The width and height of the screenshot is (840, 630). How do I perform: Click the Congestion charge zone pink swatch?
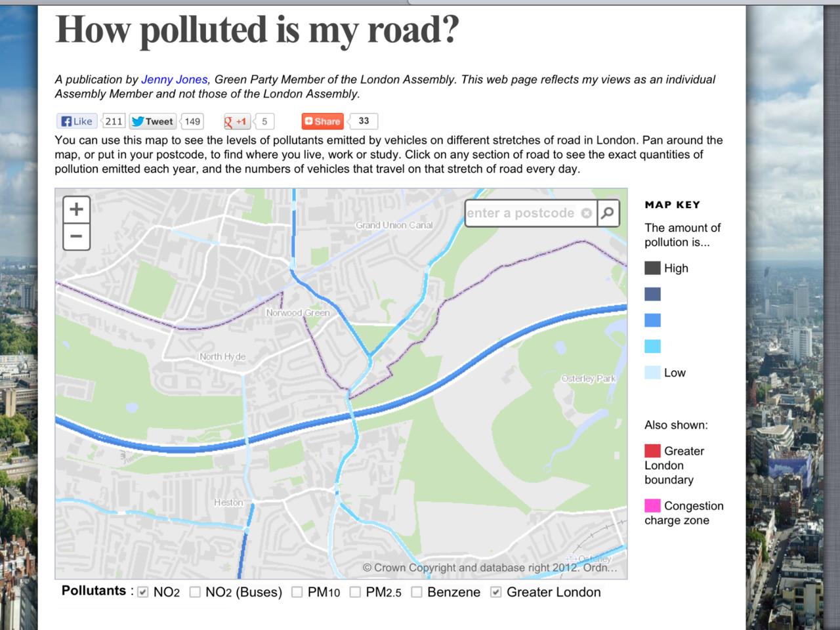[652, 505]
